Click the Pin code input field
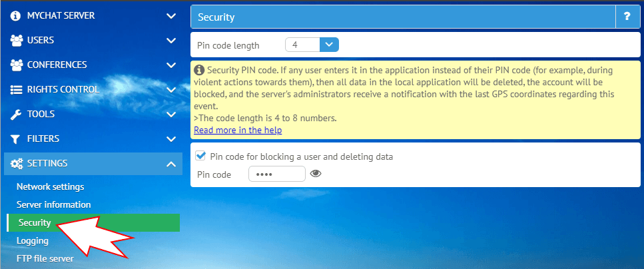This screenshot has height=269, width=644. click(276, 174)
